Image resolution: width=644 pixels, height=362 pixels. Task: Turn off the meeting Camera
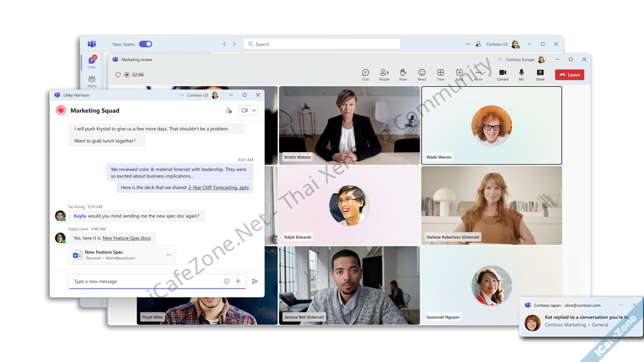[502, 74]
